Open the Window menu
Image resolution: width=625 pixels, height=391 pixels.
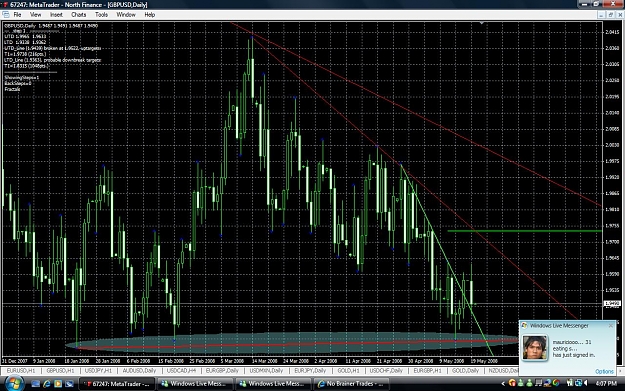(126, 15)
